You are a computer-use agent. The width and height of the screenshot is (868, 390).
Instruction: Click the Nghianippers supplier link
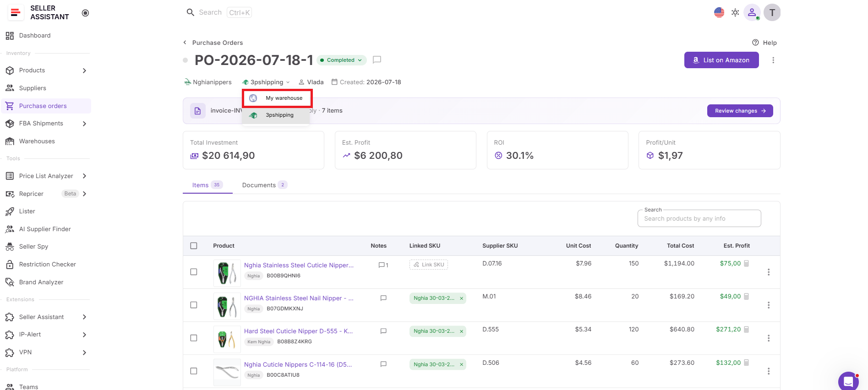[x=208, y=82]
